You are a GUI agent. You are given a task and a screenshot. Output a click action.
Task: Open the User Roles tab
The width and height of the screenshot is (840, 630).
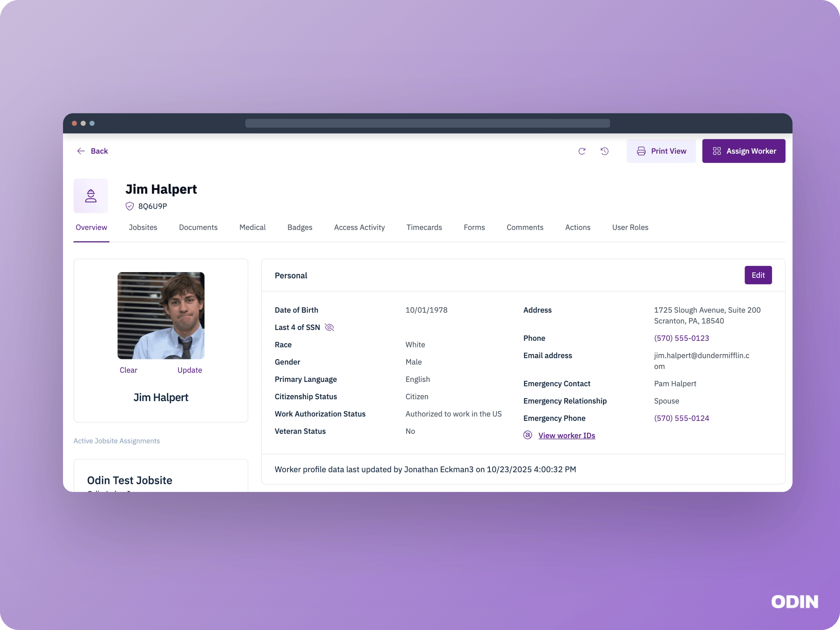pos(630,227)
